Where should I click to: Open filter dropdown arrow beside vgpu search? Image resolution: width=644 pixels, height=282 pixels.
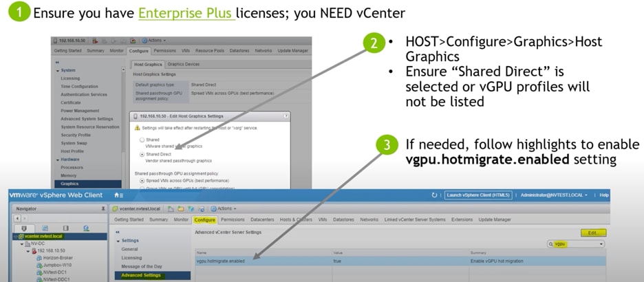coord(602,243)
